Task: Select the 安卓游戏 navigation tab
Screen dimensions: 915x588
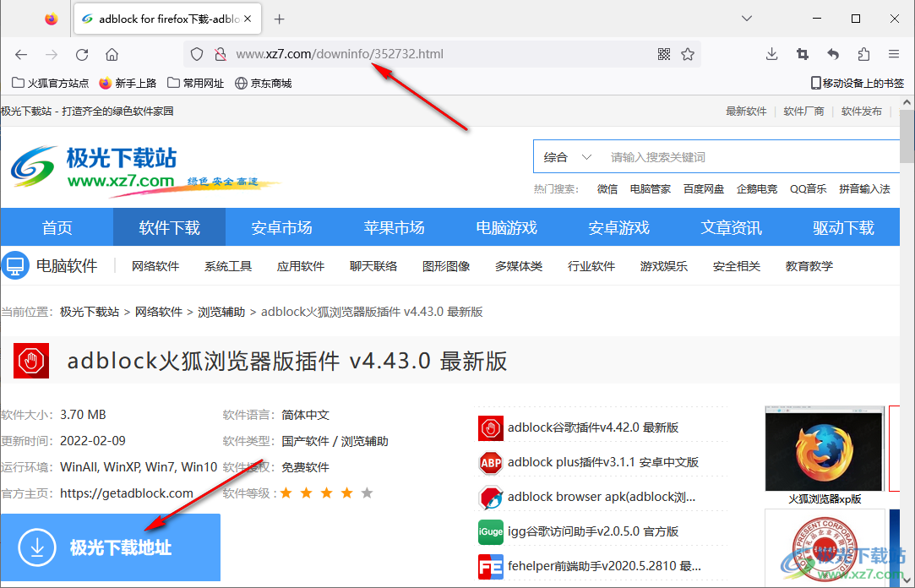Action: pos(618,227)
